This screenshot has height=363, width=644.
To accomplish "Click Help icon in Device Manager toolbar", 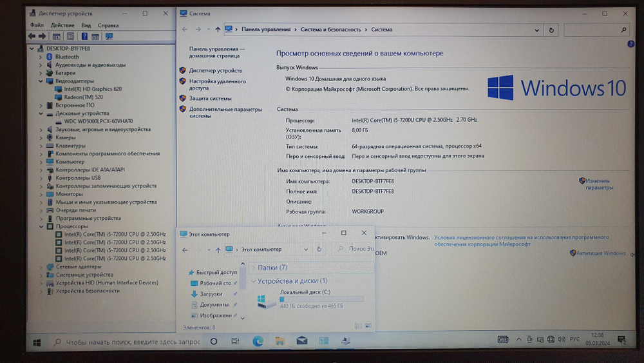I will pos(84,36).
